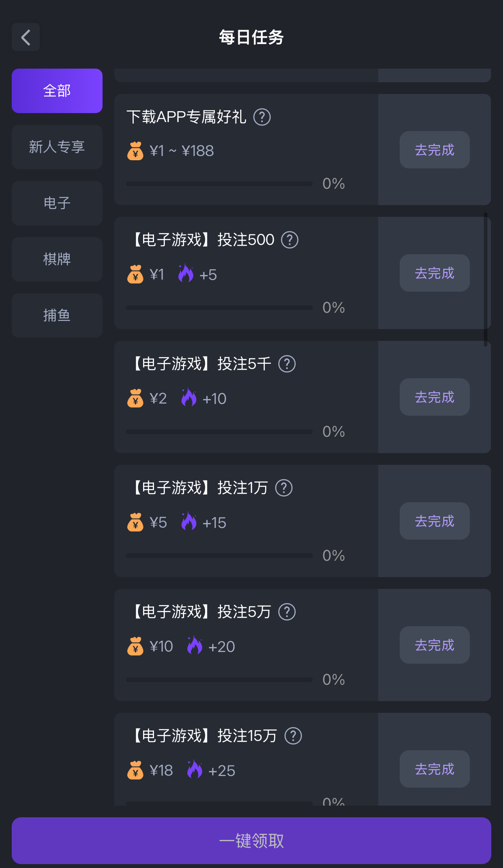Open the 电子 category

57,203
